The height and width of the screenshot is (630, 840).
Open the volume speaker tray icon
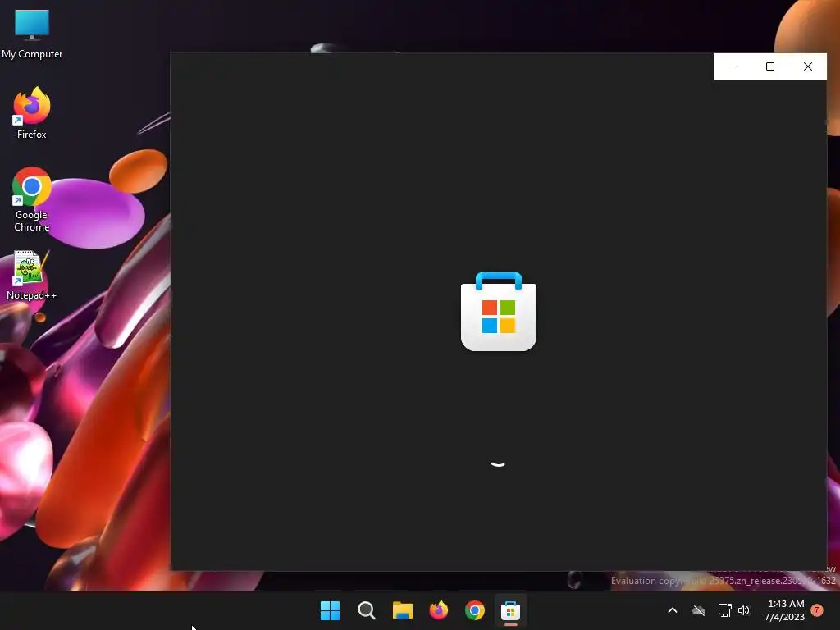pos(744,610)
